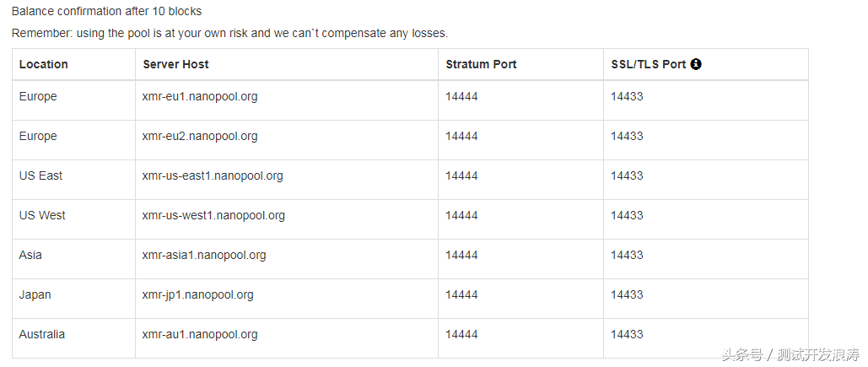The height and width of the screenshot is (367, 868).
Task: Click the Asia row's 14444 stratum port
Action: pyautogui.click(x=461, y=255)
